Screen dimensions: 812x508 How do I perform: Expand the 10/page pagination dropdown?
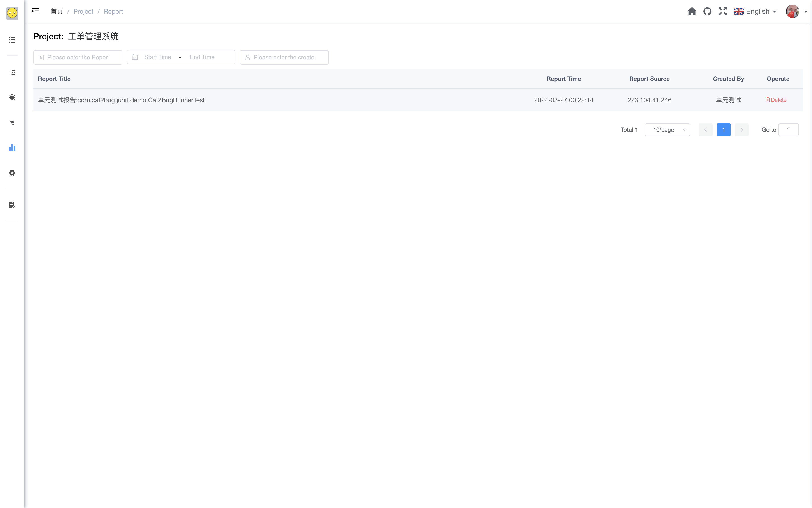(x=667, y=129)
